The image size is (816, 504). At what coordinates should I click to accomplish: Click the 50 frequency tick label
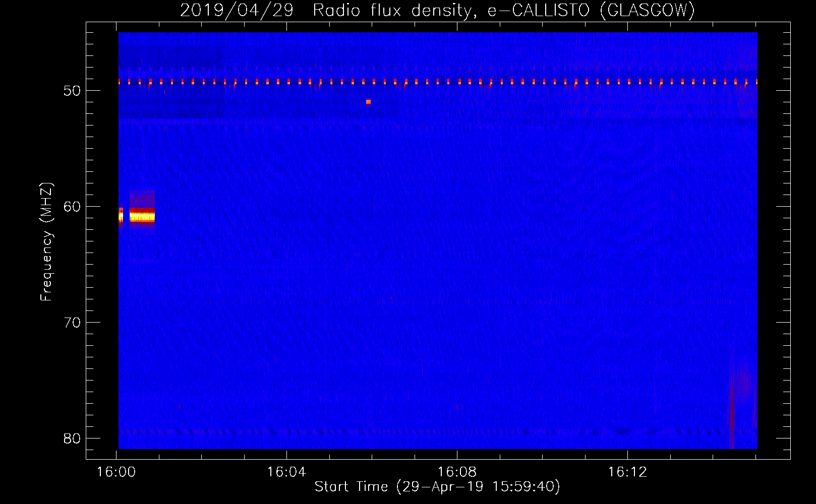click(72, 91)
